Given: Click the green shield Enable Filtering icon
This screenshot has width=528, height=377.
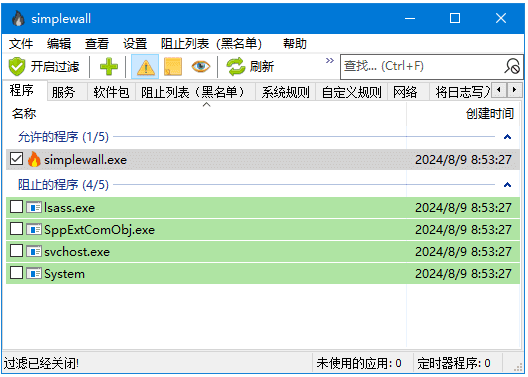Looking at the screenshot, I should tap(16, 66).
